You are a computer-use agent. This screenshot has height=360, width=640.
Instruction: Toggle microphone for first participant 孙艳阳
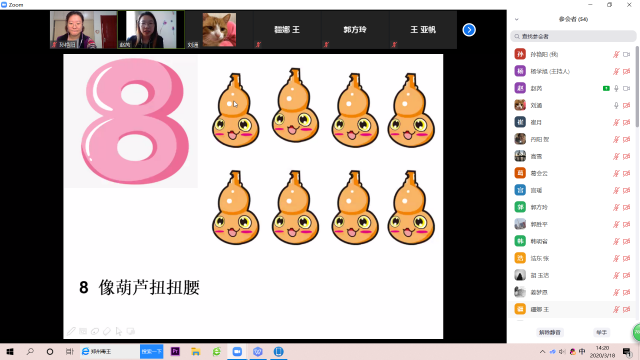click(616, 54)
